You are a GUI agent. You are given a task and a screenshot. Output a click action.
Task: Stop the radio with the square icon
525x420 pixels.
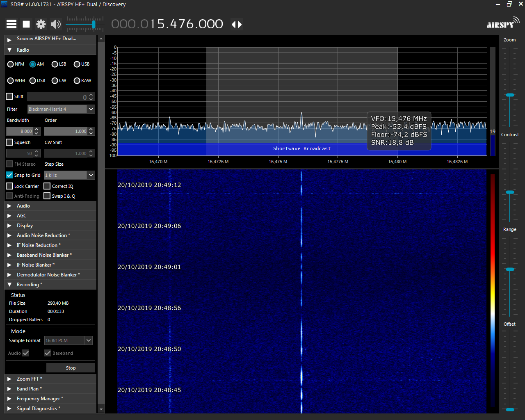tap(26, 24)
